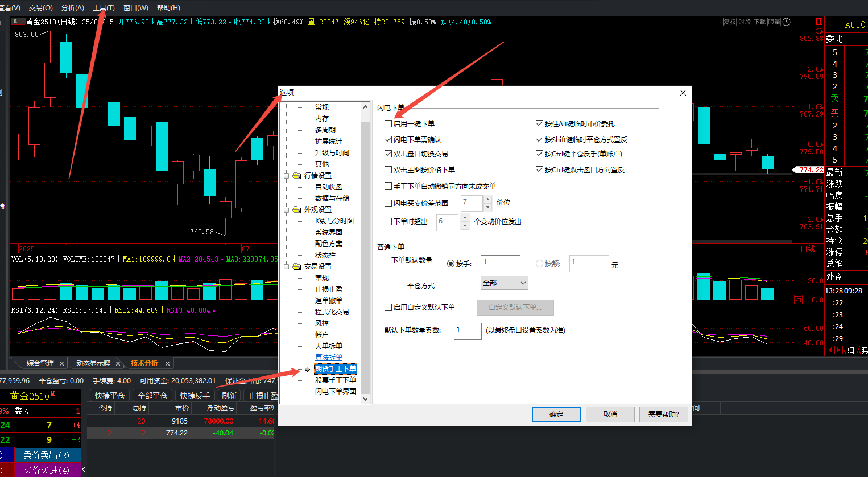Collapse the 交易设置 tree node

287,267
